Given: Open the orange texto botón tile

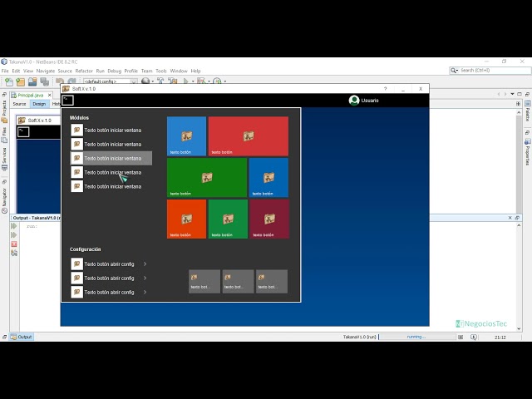Looking at the screenshot, I should [186, 219].
